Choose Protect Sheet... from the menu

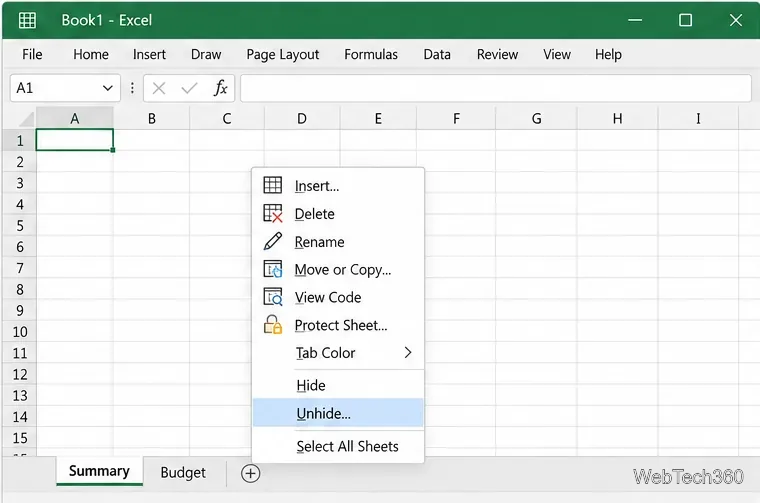point(338,325)
